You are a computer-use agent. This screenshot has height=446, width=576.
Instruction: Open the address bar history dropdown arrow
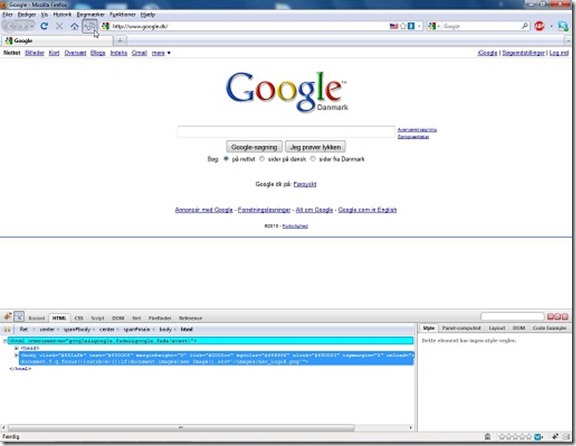(x=419, y=26)
